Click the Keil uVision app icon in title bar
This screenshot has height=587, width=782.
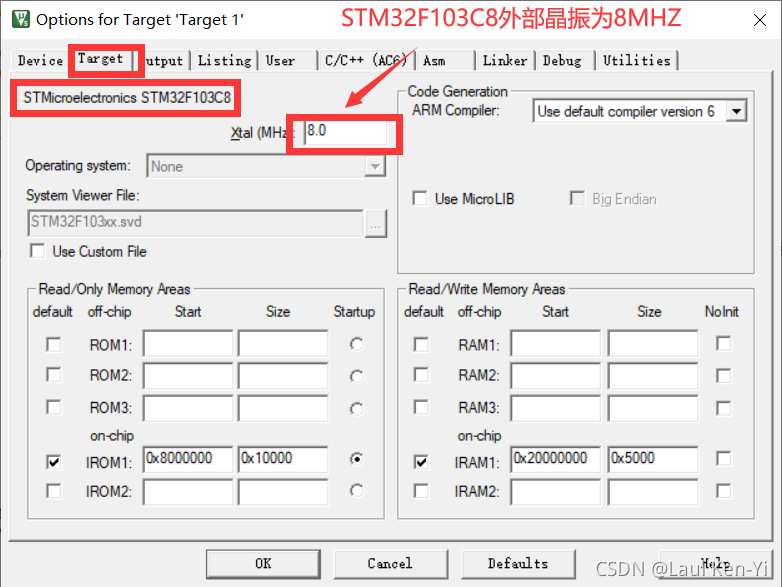click(x=20, y=19)
